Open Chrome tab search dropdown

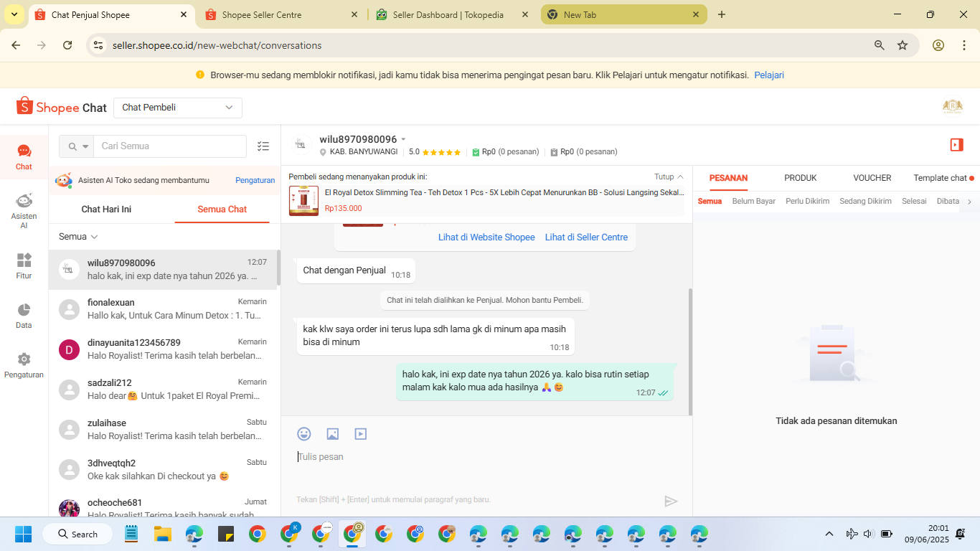(14, 14)
